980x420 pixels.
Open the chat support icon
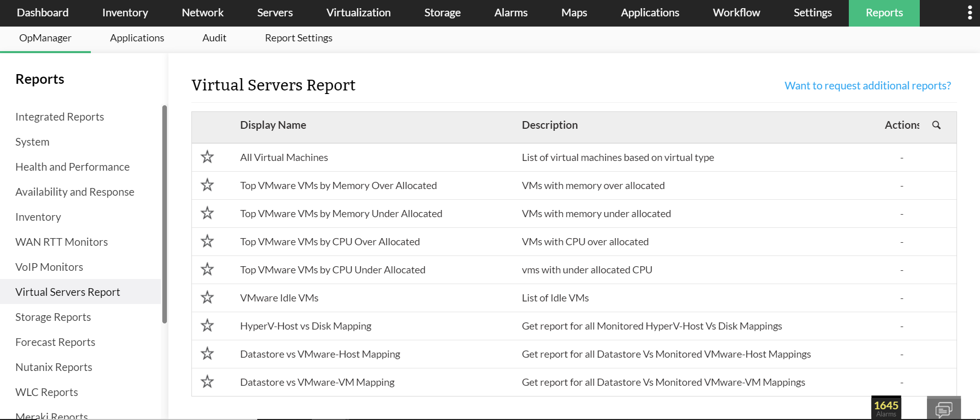click(943, 409)
